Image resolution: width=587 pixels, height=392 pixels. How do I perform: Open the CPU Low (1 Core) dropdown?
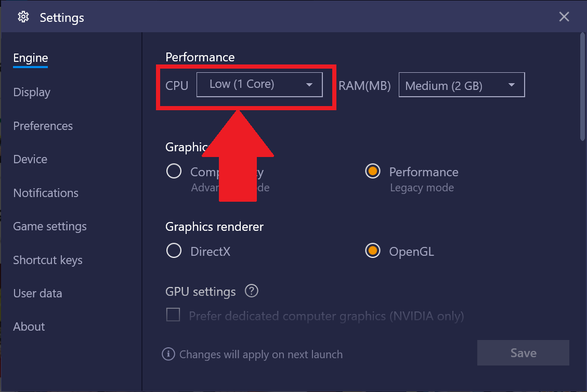point(259,85)
